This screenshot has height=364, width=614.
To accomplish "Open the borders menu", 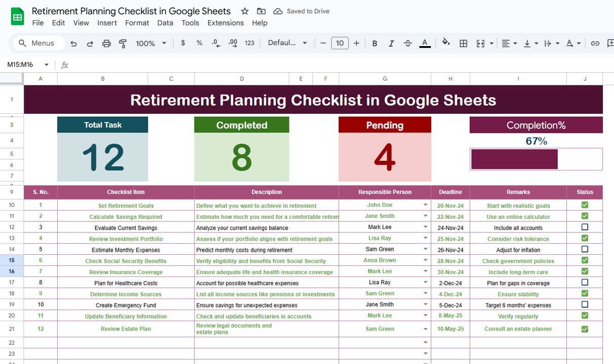I will point(463,43).
